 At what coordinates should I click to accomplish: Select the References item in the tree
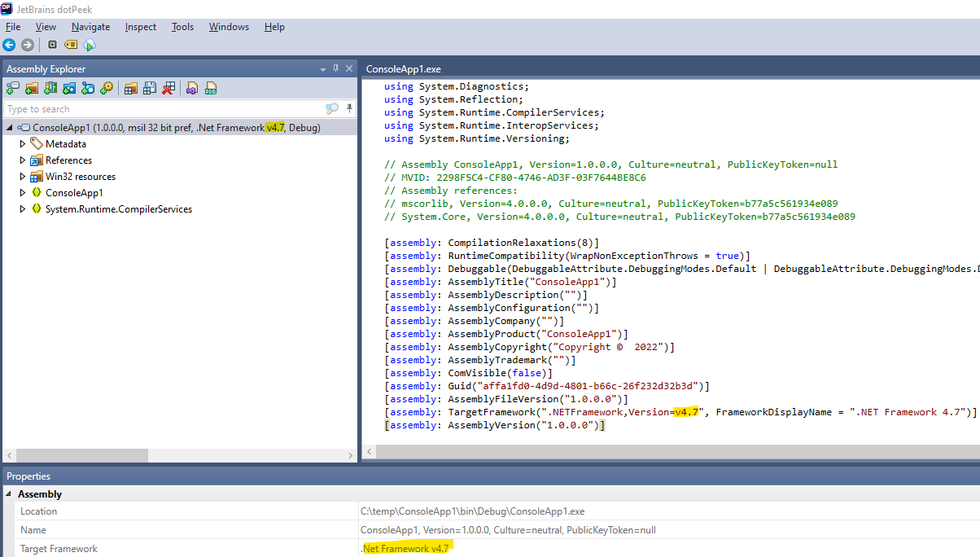coord(68,160)
